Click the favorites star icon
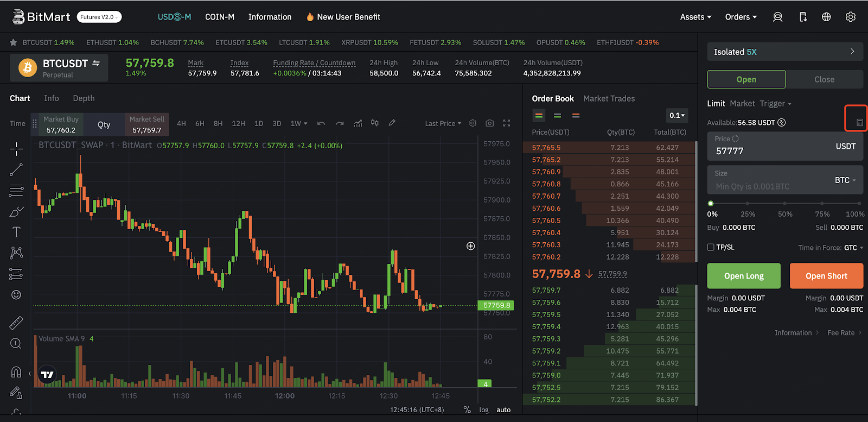Viewport: 868px width, 422px height. click(14, 42)
